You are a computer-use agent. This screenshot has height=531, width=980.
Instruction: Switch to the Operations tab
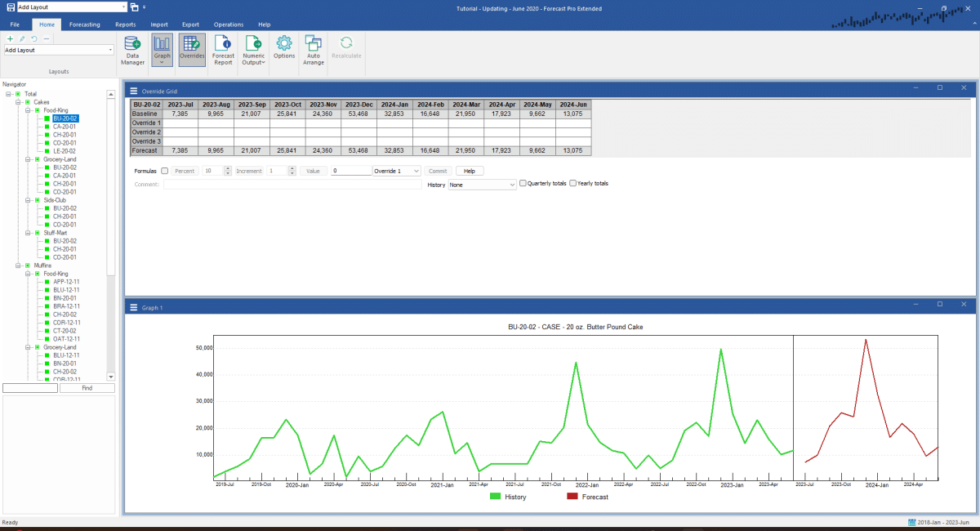tap(229, 25)
